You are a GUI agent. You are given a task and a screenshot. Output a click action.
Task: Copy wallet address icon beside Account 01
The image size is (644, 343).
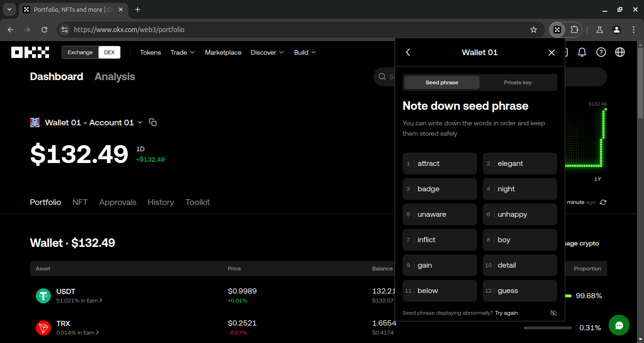[x=153, y=122]
